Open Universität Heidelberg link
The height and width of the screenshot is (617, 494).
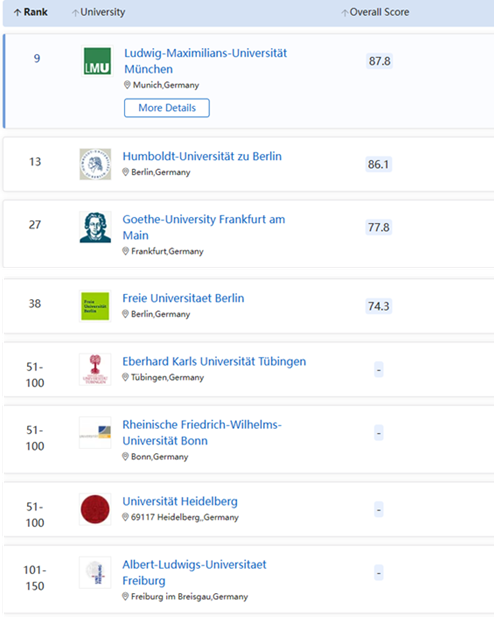tap(180, 501)
